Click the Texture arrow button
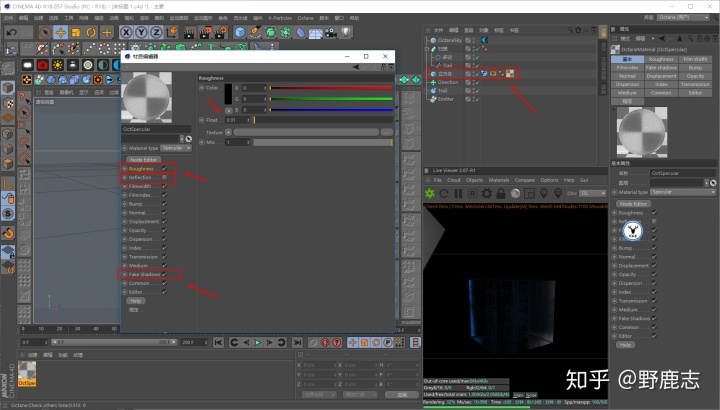This screenshot has height=410, width=720. [x=228, y=132]
